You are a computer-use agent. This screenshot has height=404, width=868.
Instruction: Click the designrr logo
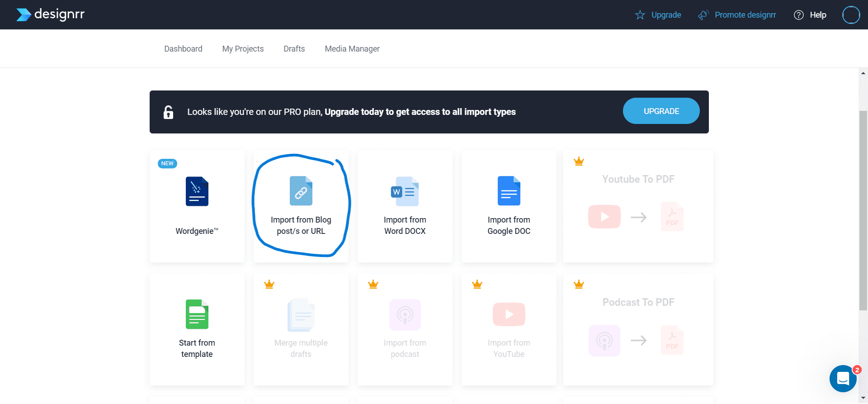50,14
